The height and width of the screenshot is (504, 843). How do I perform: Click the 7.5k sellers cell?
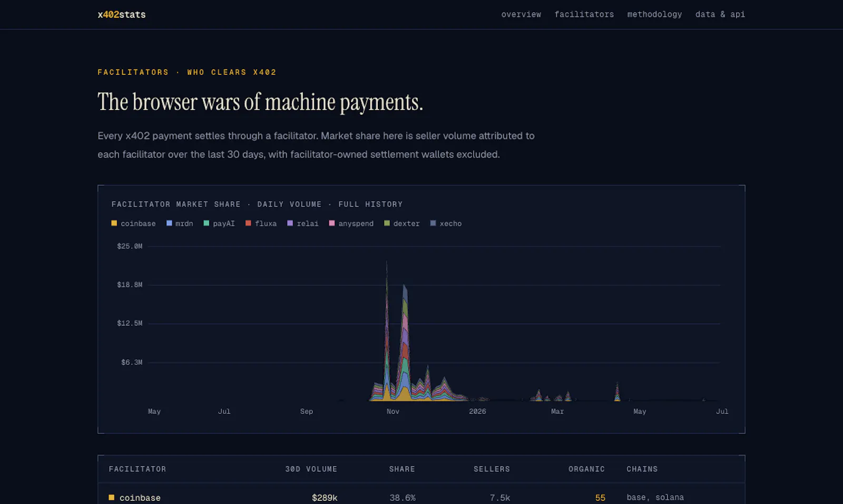click(500, 498)
